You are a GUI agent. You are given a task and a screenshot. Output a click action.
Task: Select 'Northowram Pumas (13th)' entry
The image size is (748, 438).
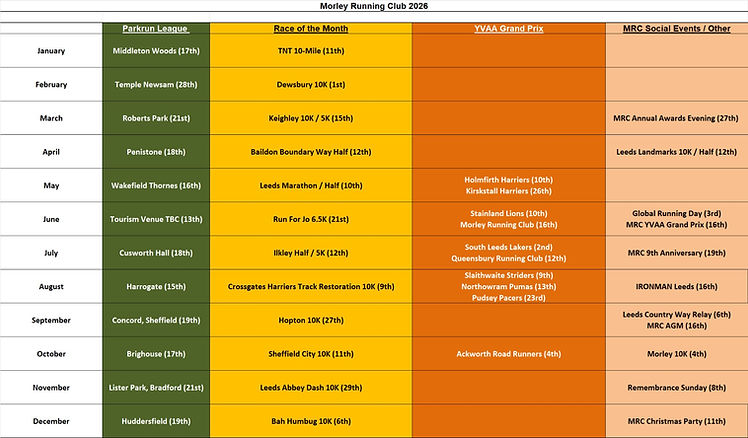click(x=509, y=287)
